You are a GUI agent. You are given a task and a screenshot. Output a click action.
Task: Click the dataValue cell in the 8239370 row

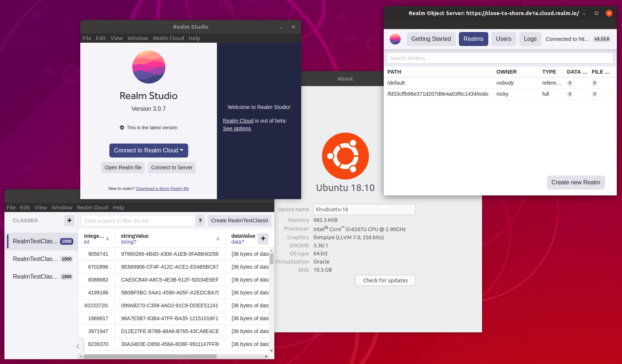(248, 344)
